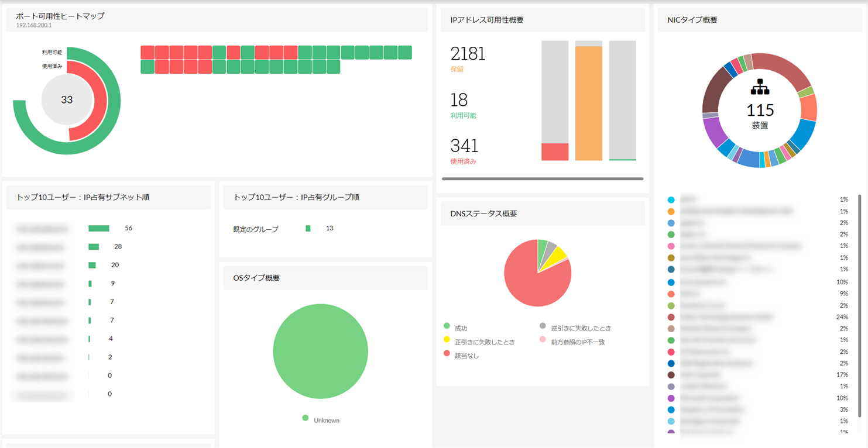Click the 17% entry in NIC type list
This screenshot has width=868, height=448.
tap(757, 374)
